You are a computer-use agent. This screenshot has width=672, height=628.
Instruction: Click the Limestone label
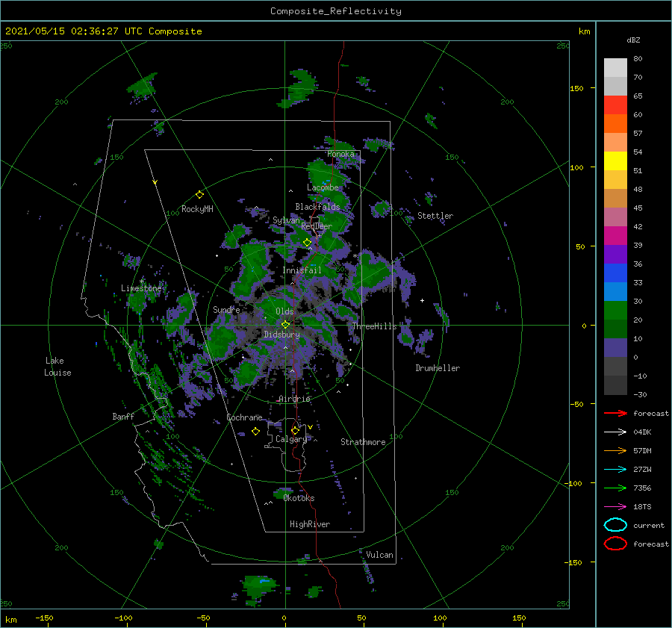click(x=141, y=288)
